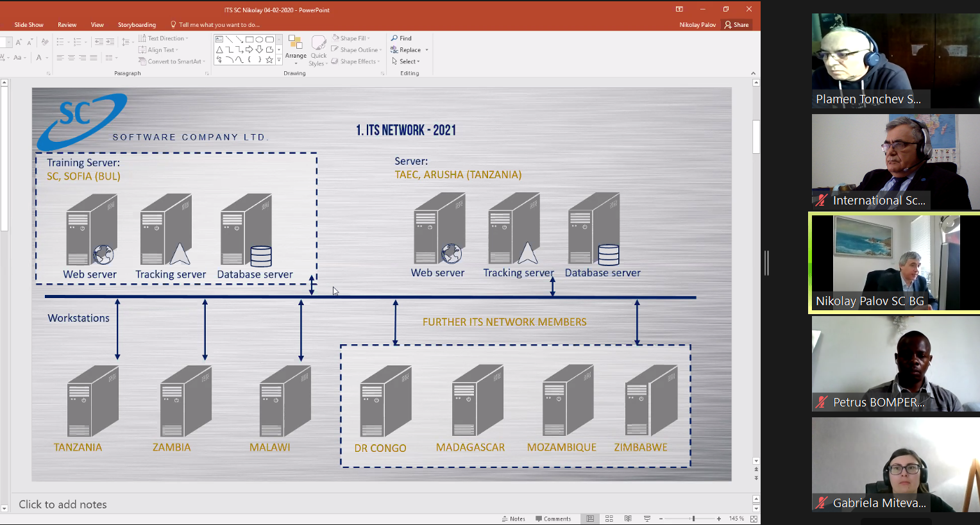Expand the shapes gallery More button
The height and width of the screenshot is (525, 980).
[279, 60]
